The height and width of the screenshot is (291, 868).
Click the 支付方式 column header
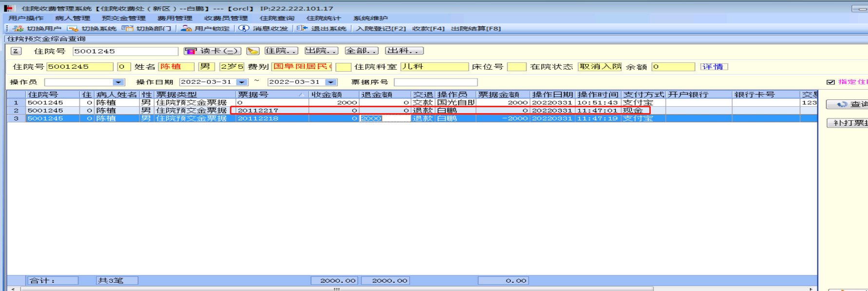tap(643, 95)
